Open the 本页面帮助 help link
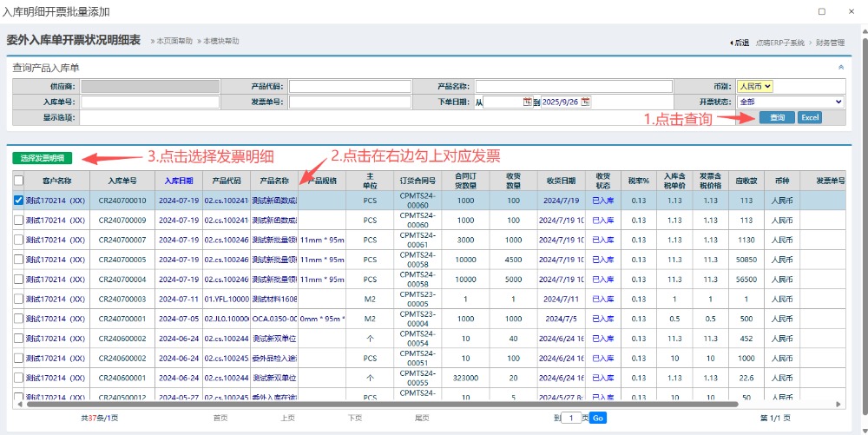The width and height of the screenshot is (868, 435). [174, 41]
